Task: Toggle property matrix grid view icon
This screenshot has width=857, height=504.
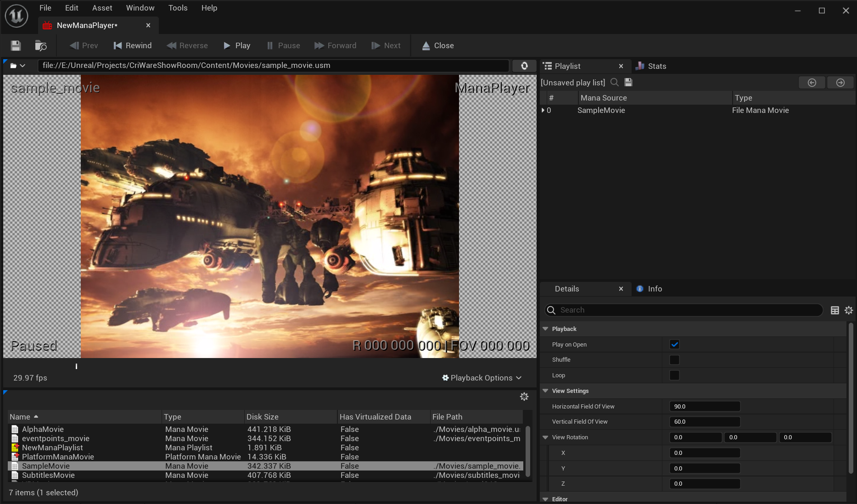Action: click(x=835, y=310)
